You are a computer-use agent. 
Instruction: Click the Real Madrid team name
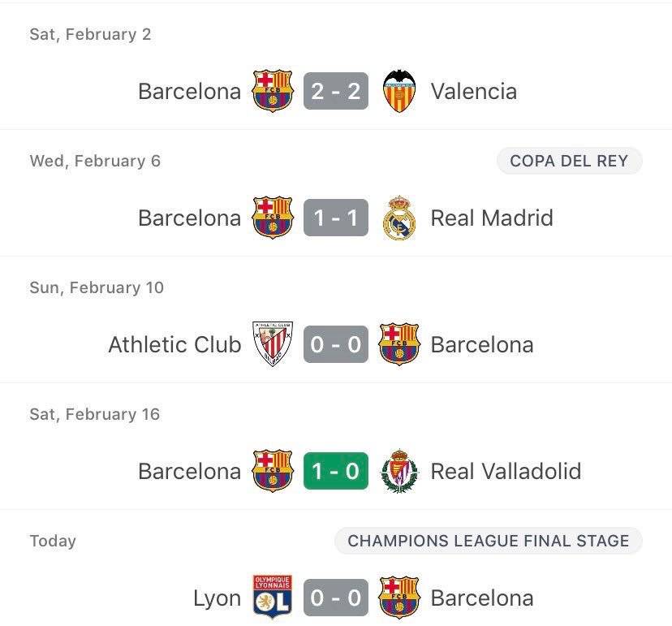pyautogui.click(x=492, y=218)
